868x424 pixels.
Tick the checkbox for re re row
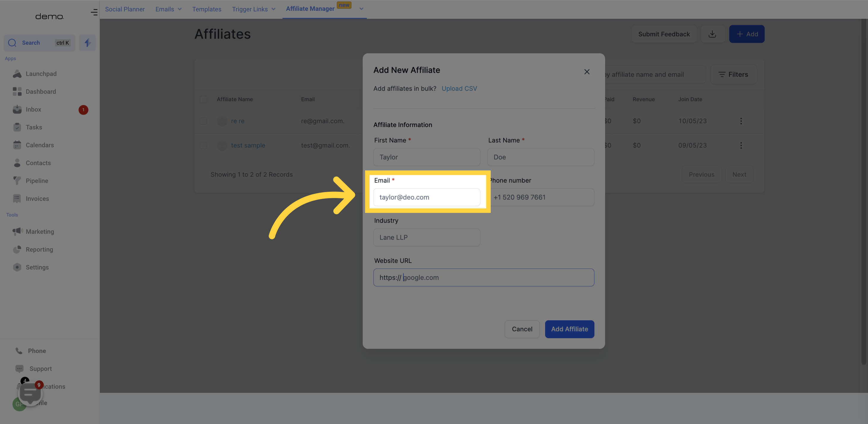(x=203, y=121)
